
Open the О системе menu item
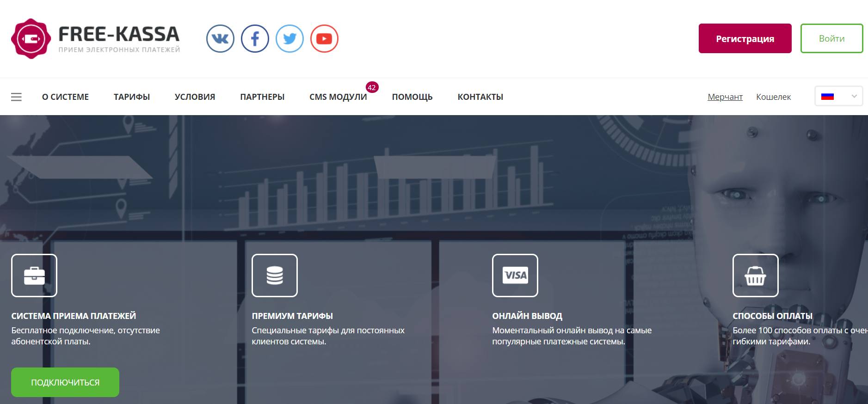65,97
